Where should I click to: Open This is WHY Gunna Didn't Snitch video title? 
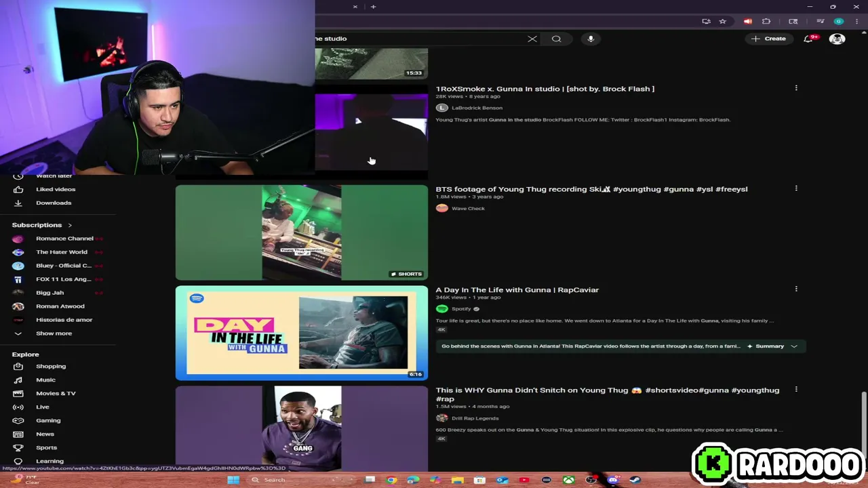tap(607, 394)
